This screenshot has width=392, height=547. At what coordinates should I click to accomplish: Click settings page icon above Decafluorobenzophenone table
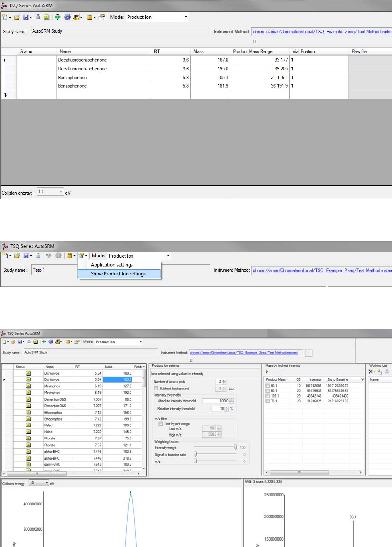pos(102,17)
